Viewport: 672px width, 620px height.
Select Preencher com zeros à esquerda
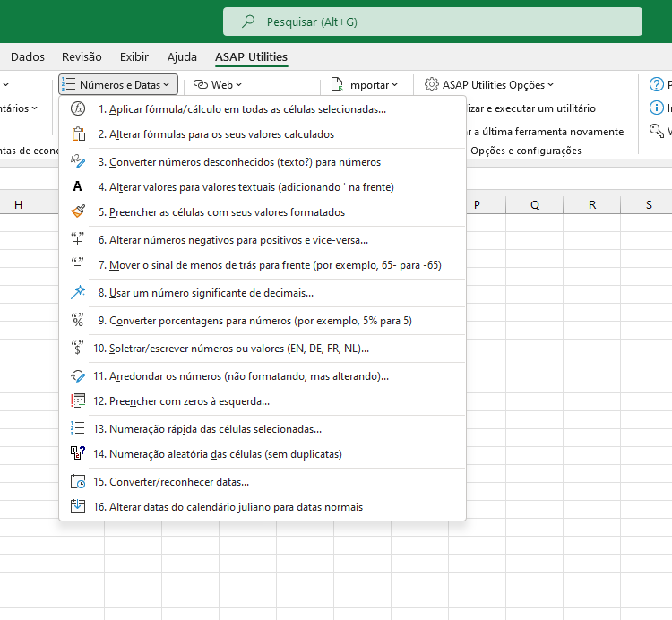point(263,401)
